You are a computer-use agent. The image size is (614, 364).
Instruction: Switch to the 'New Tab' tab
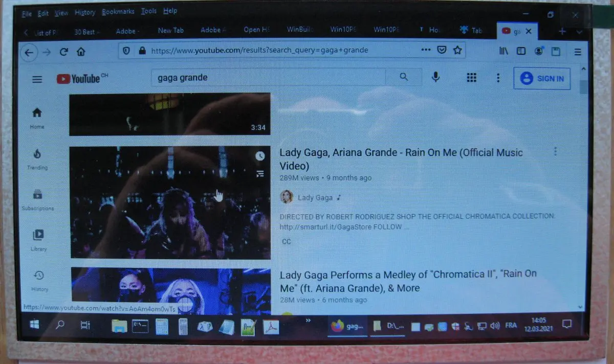pos(170,30)
